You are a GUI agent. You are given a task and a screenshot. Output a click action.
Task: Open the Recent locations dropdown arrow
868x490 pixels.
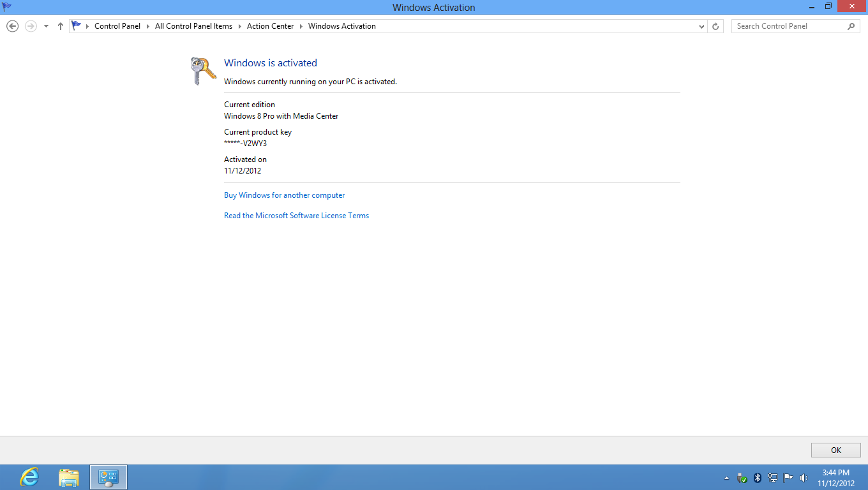click(x=46, y=26)
